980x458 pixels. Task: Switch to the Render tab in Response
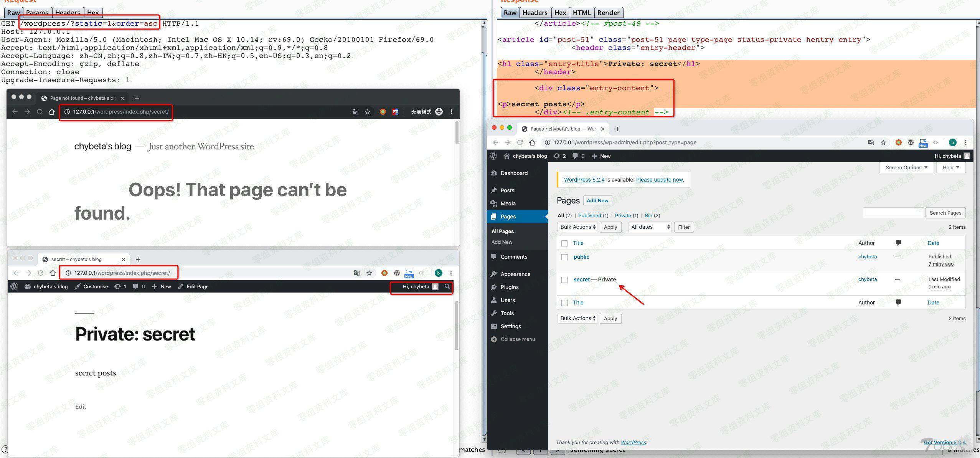click(608, 13)
